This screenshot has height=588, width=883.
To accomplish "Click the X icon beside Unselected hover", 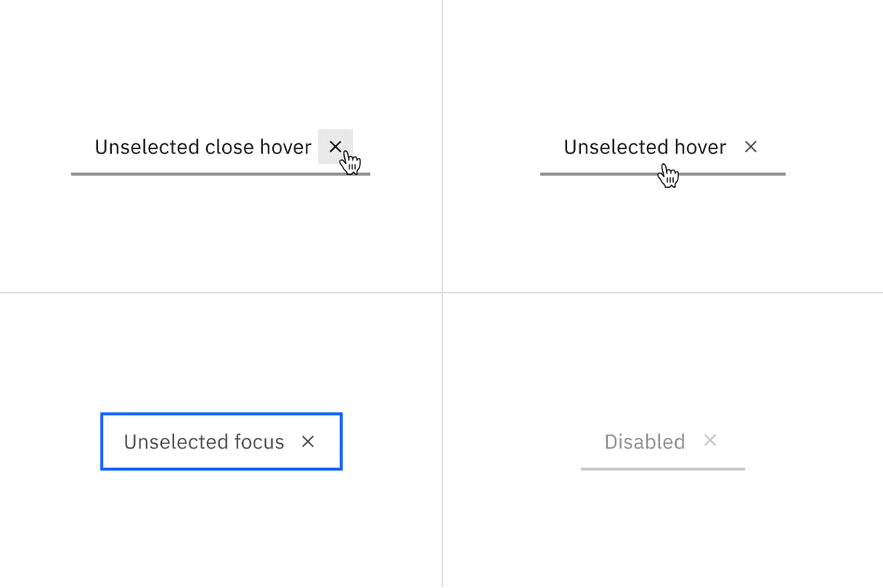I will coord(750,146).
